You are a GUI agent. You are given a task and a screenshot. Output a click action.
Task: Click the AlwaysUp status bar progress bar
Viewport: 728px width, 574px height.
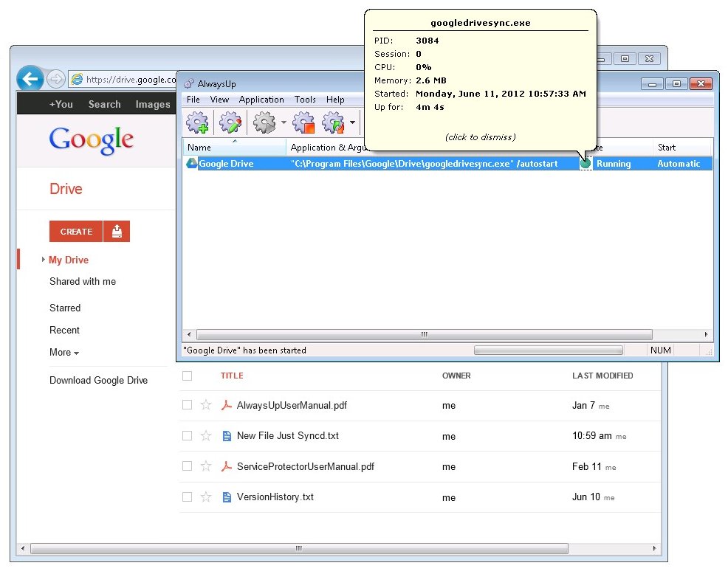point(548,350)
